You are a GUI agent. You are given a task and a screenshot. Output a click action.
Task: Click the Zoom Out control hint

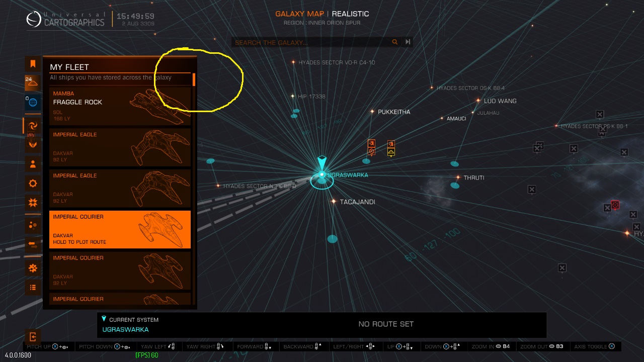click(542, 346)
